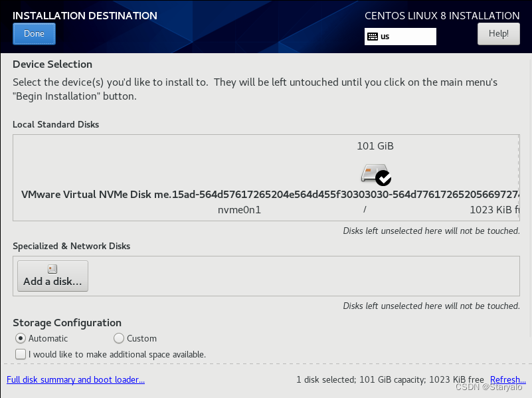Click the Add a disk... button
This screenshot has width=532, height=398.
pos(52,276)
